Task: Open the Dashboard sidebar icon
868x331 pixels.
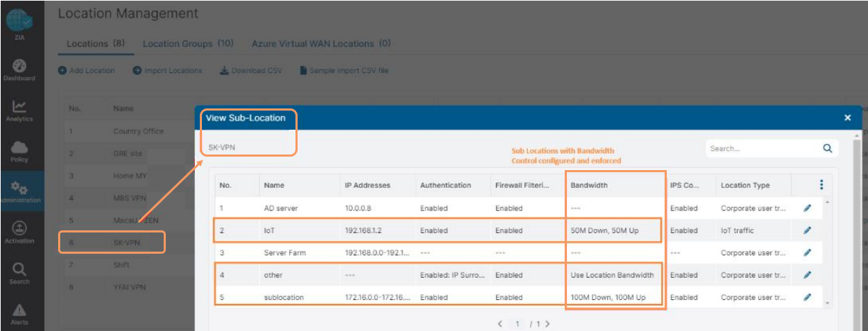Action: point(20,66)
